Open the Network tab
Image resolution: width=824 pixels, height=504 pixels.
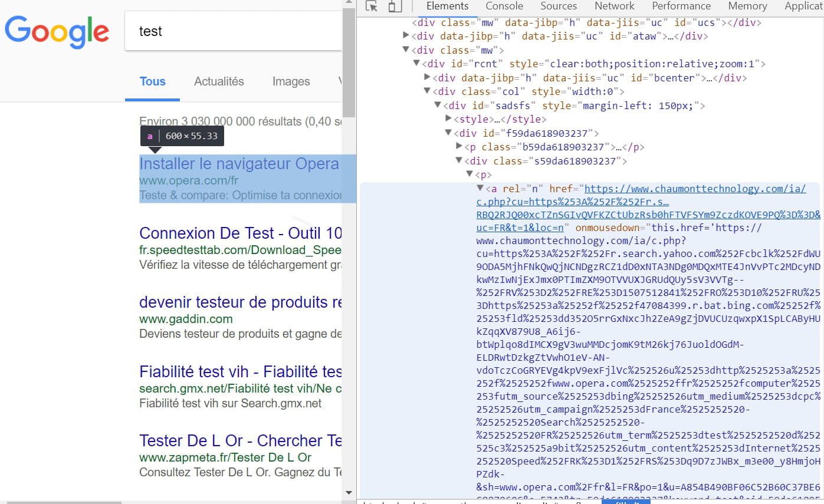point(615,6)
